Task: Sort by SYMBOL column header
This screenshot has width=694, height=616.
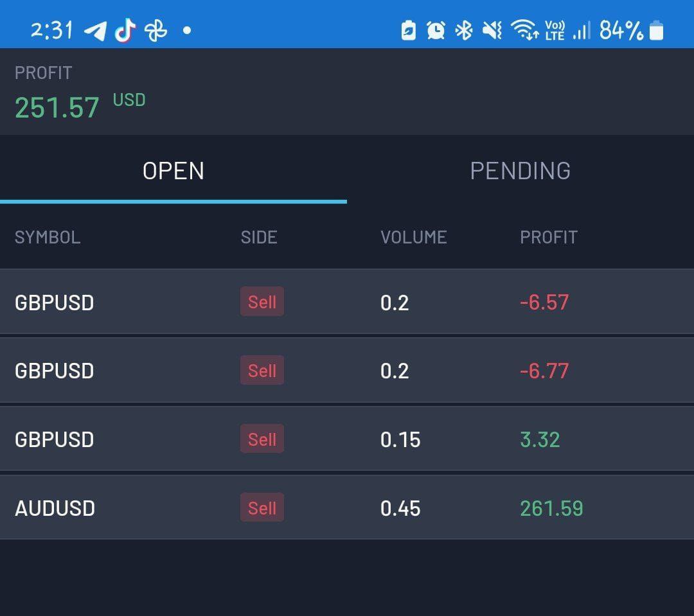Action: coord(48,237)
